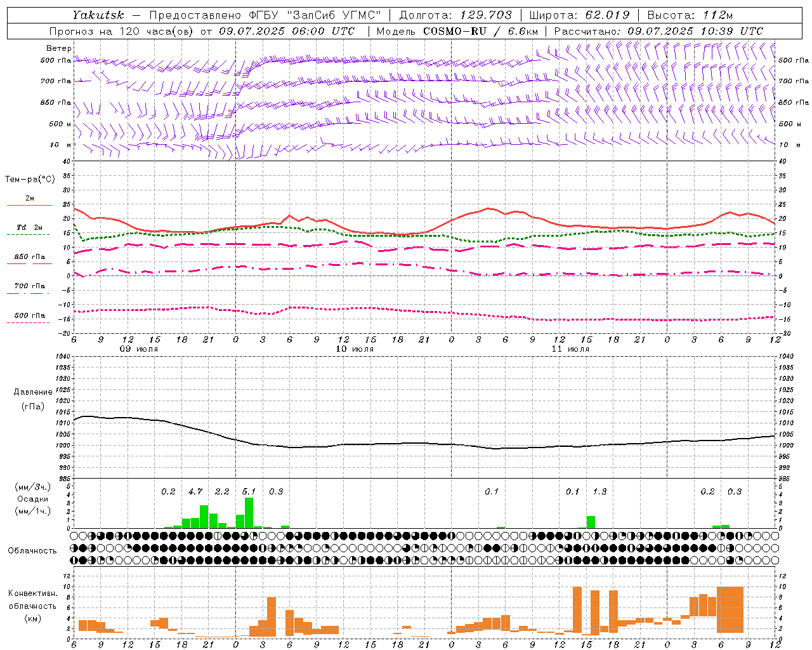Screen dimensions: 812x650
Task: Click "Прогноз на 120 часа(ов)" header text
Action: (121, 31)
